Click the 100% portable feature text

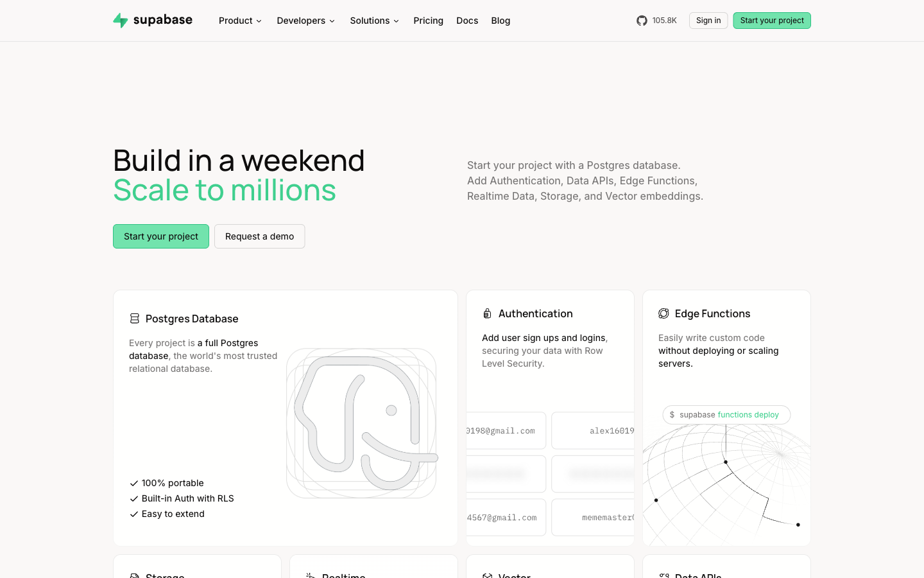173,483
